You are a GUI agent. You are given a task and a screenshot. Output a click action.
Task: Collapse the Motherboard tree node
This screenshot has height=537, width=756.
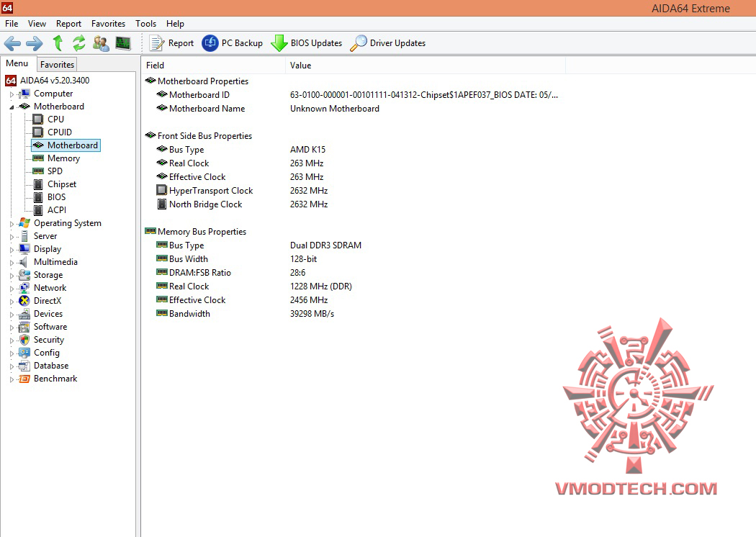click(12, 107)
